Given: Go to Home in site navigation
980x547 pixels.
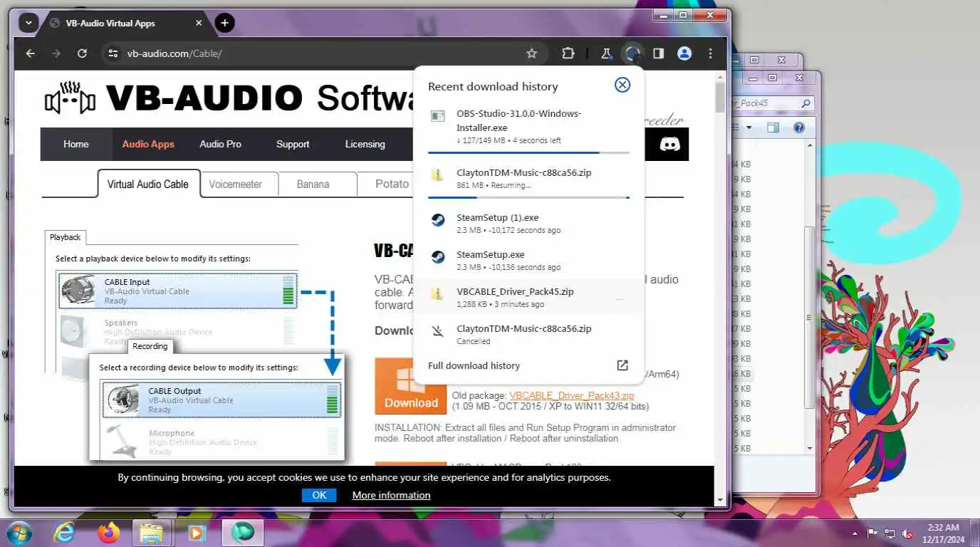Looking at the screenshot, I should point(76,144).
